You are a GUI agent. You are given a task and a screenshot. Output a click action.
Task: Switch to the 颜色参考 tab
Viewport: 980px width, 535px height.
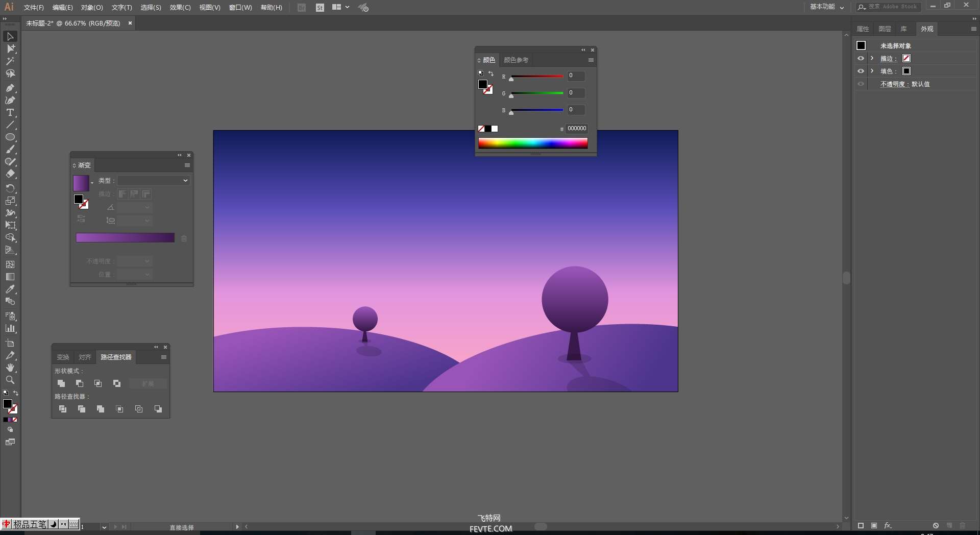516,60
